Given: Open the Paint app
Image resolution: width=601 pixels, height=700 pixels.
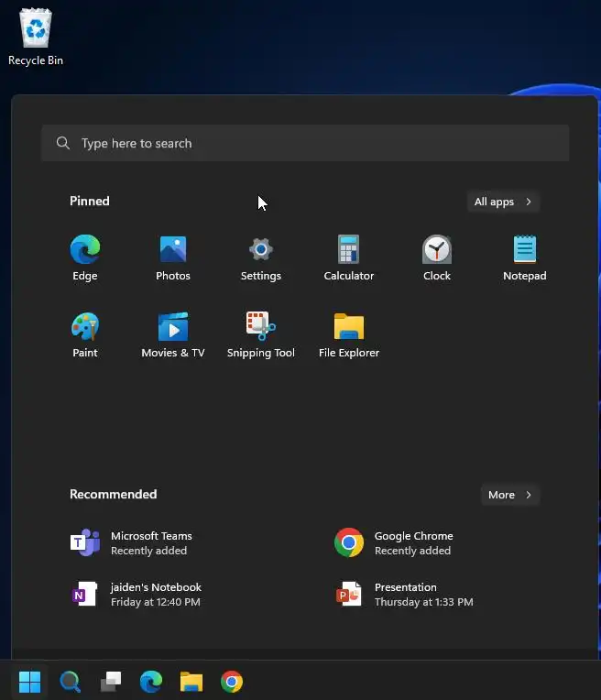Looking at the screenshot, I should click(x=85, y=334).
